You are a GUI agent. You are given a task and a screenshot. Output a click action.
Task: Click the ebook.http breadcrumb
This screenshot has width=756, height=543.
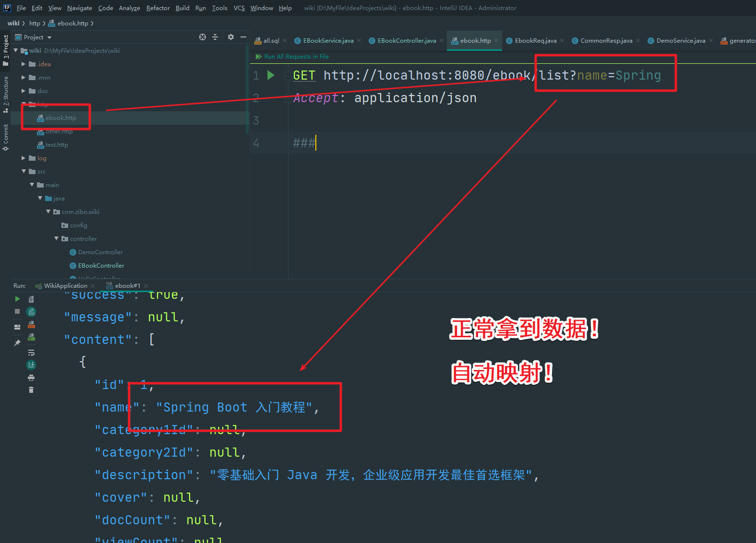pyautogui.click(x=68, y=23)
